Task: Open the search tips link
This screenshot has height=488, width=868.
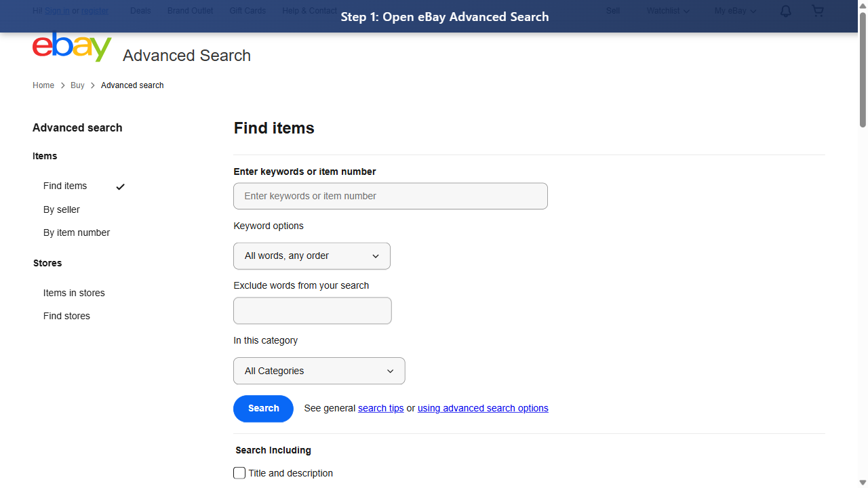Action: coord(380,408)
